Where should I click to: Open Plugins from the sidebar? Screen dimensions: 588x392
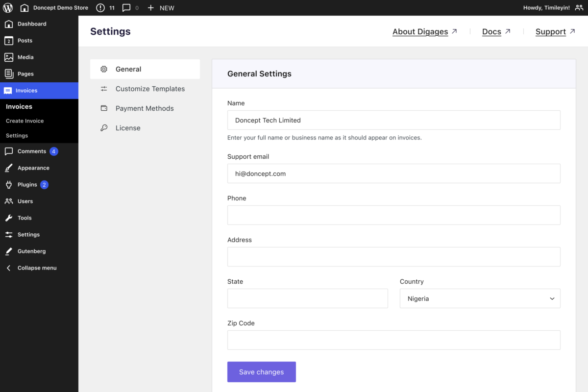tap(27, 185)
